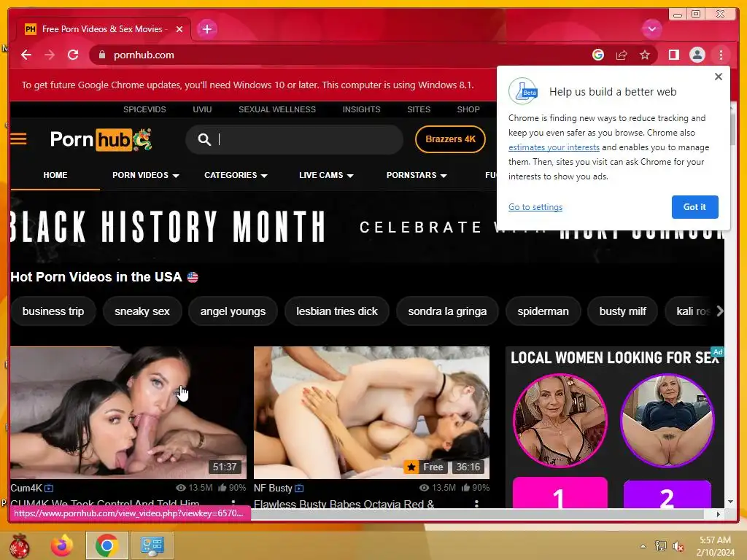Click the pink '1' ad button
Screen dimensions: 747x560
(x=560, y=493)
